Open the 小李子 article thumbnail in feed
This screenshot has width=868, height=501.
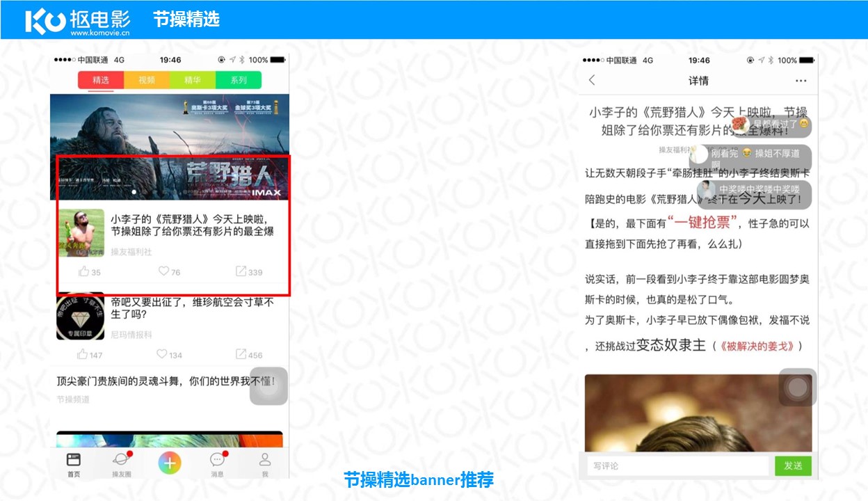(x=81, y=232)
